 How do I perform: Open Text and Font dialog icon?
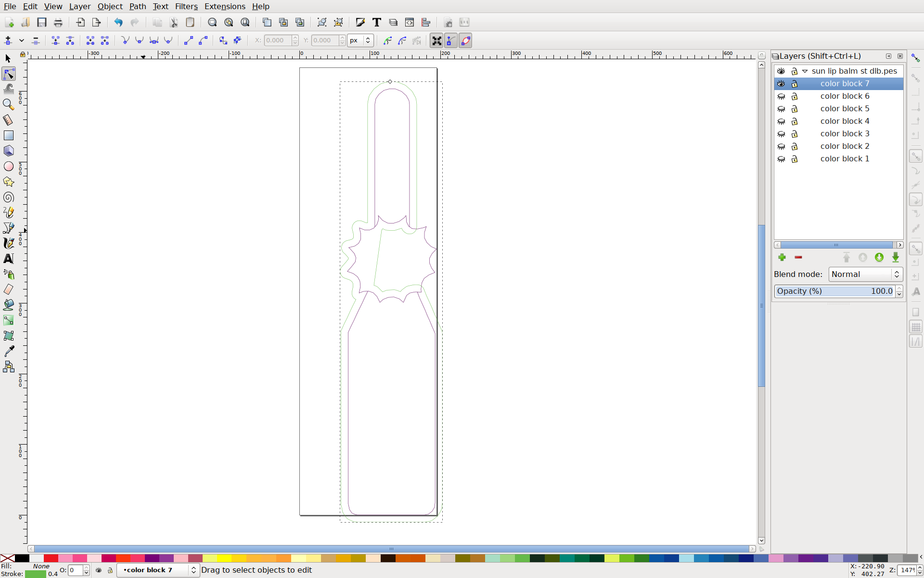[x=377, y=23]
